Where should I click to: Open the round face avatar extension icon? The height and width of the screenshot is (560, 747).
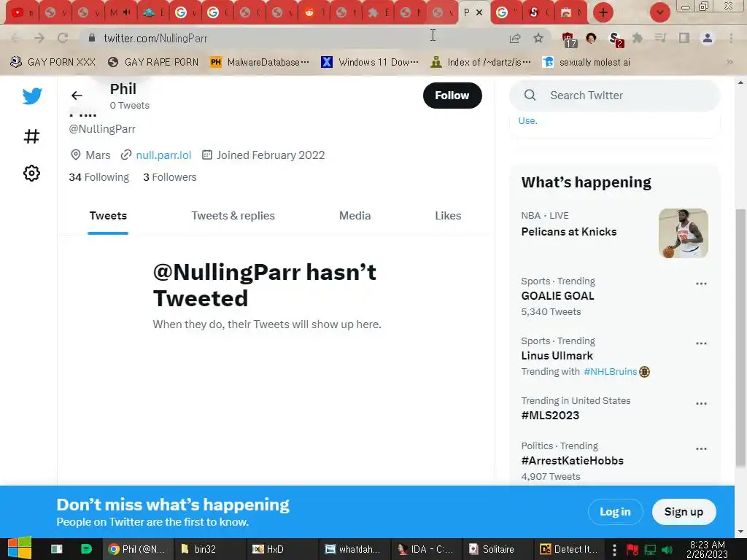point(591,38)
